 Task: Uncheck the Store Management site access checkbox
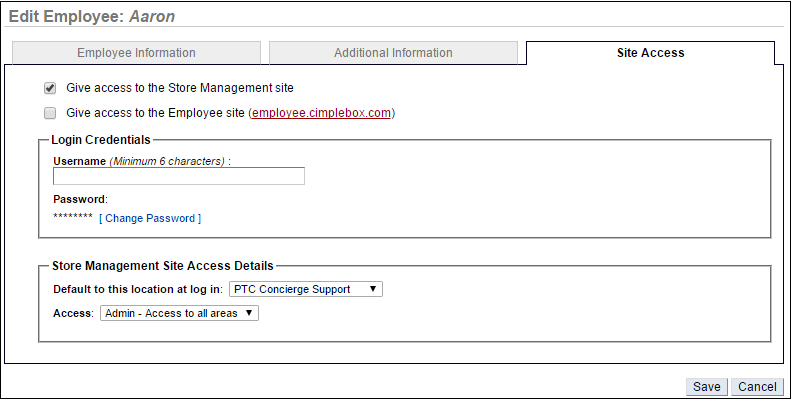(50, 88)
